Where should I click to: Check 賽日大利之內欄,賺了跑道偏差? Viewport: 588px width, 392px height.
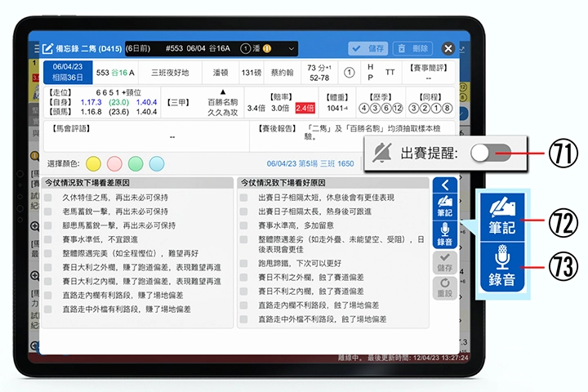tap(48, 281)
